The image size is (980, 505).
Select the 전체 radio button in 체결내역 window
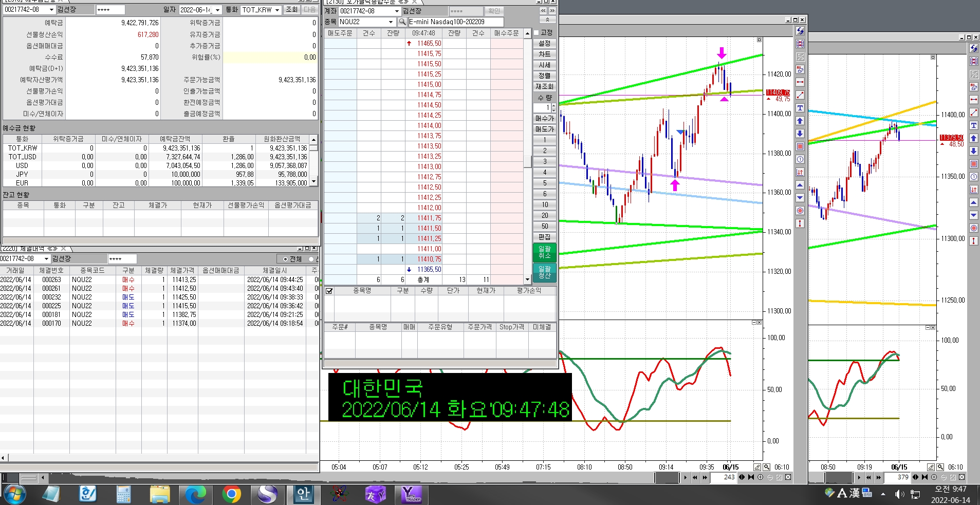point(285,259)
